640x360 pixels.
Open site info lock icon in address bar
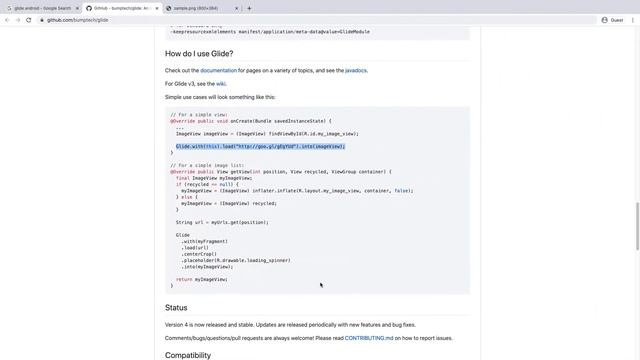42,20
